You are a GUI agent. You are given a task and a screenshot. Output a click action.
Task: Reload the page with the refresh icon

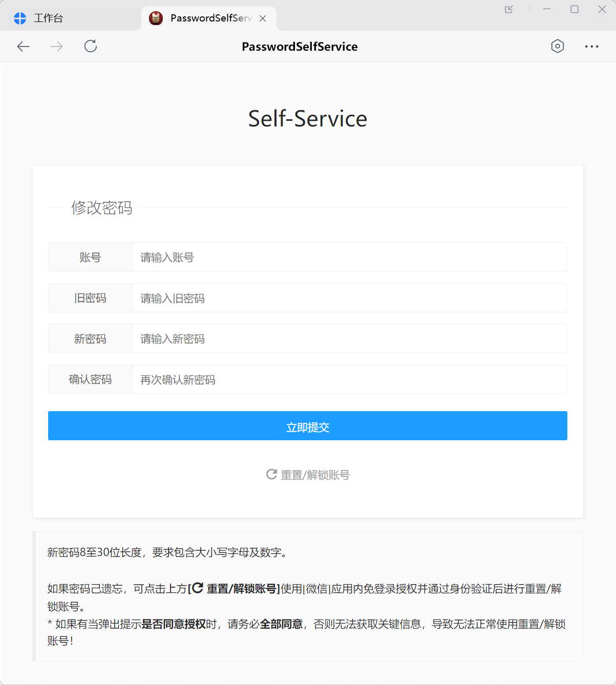91,46
